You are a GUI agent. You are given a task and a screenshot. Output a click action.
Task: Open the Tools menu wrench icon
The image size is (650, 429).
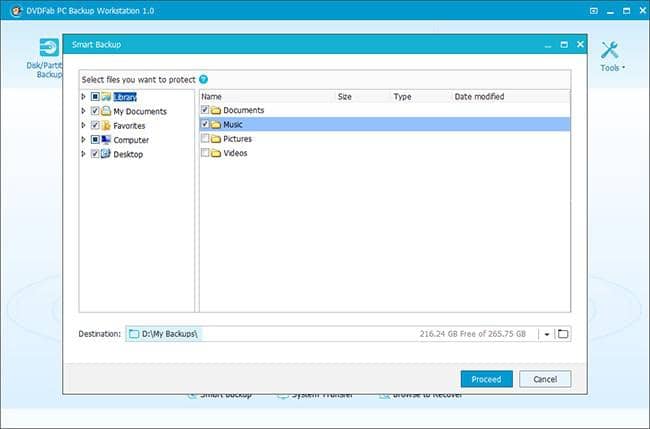(609, 50)
